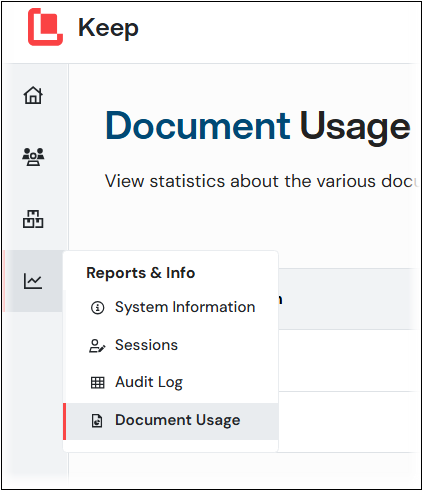The image size is (423, 490).
Task: Open the Home sidebar icon
Action: (x=33, y=95)
